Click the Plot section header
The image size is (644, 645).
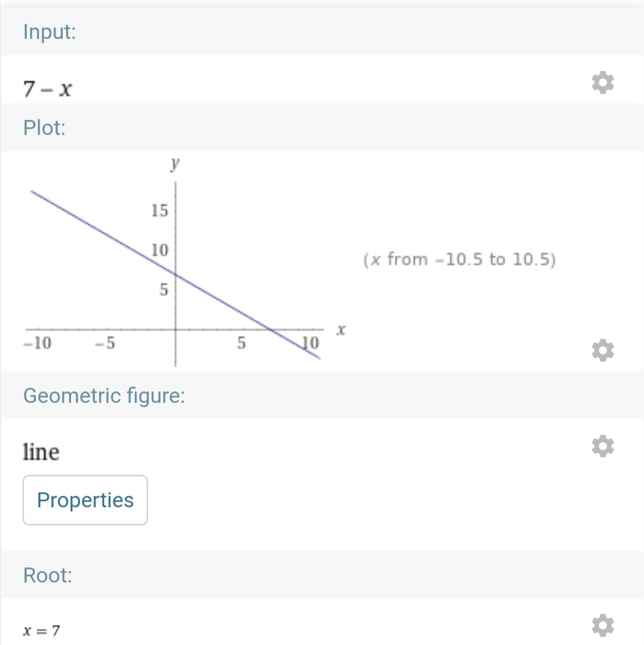(44, 128)
